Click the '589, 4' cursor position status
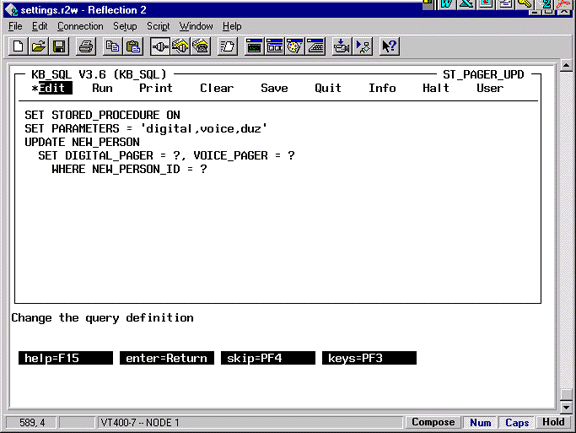 pos(32,423)
